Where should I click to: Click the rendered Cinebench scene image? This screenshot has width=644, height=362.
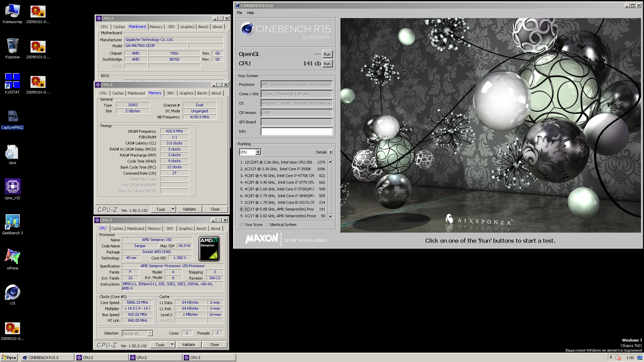tap(490, 125)
